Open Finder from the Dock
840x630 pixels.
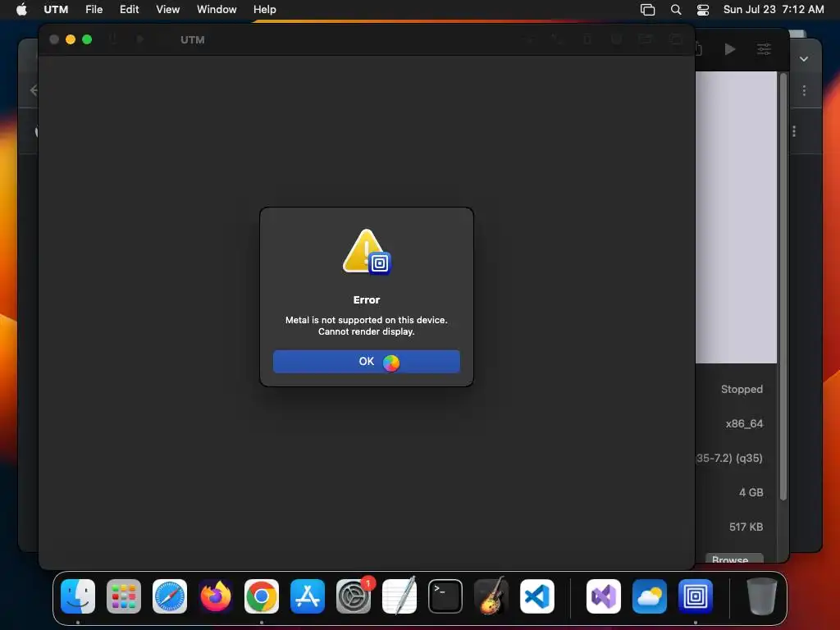78,596
